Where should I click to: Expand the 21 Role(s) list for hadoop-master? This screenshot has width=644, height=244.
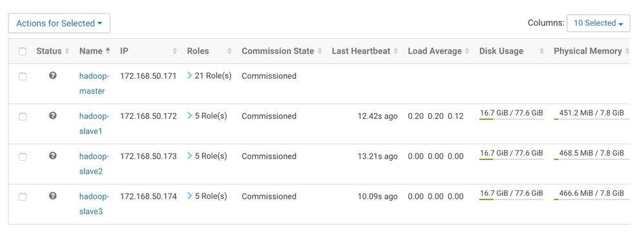pos(210,76)
